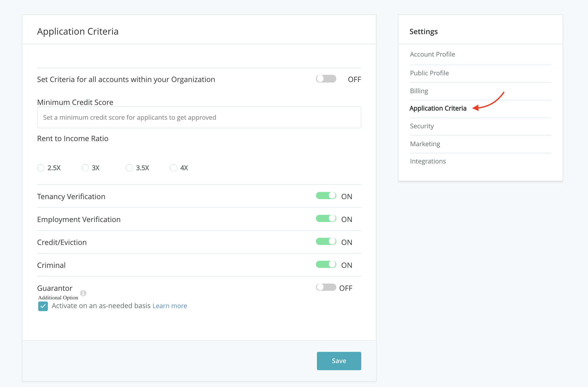588x387 pixels.
Task: Uncheck Activate on as-needed basis checkbox
Action: click(x=43, y=306)
